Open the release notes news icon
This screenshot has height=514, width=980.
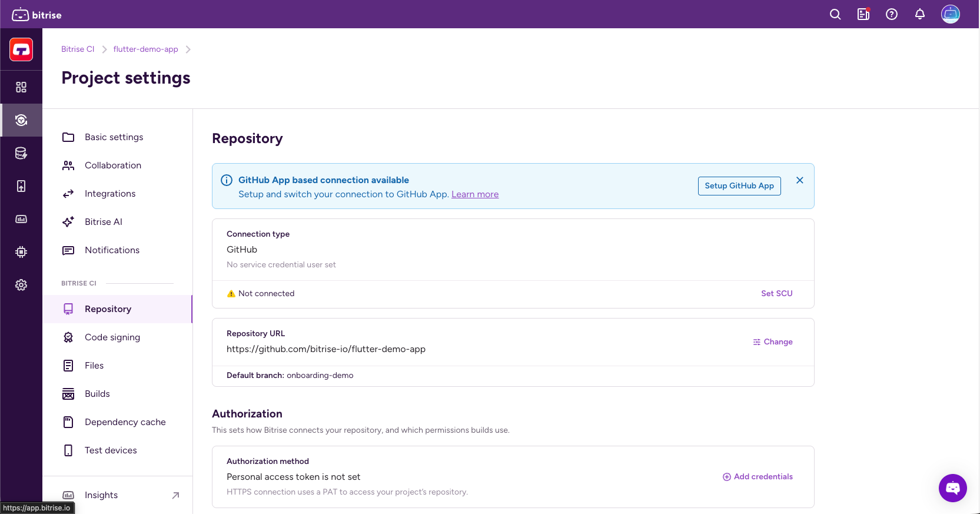click(x=863, y=14)
